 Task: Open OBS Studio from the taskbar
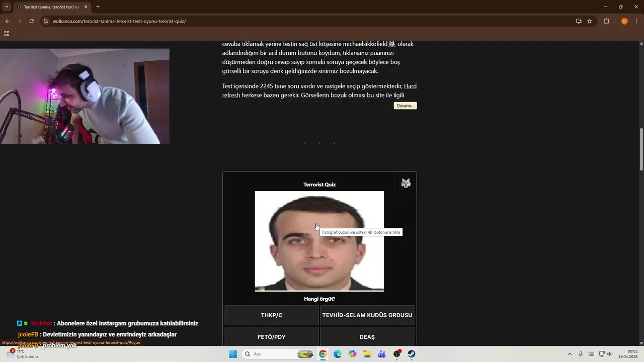coord(397,354)
